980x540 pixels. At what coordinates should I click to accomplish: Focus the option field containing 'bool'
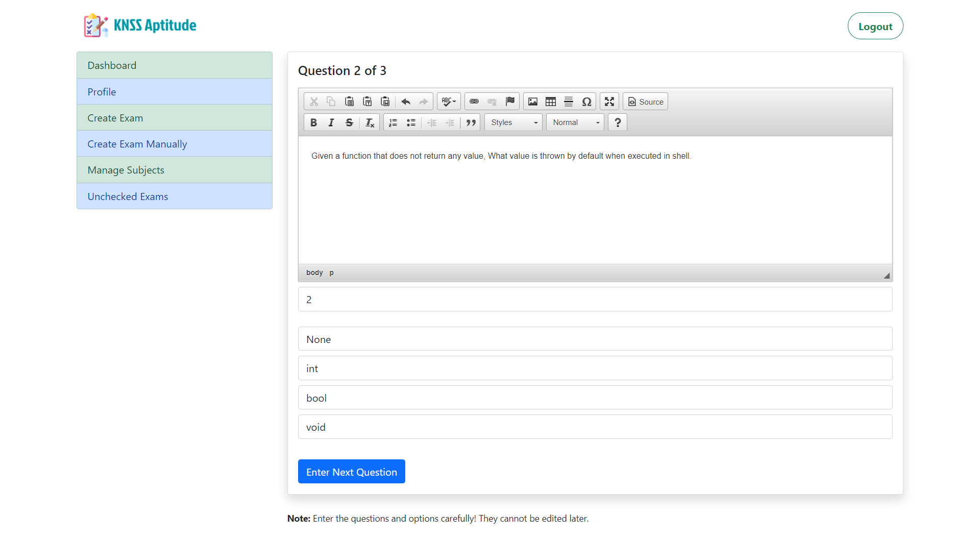(595, 398)
